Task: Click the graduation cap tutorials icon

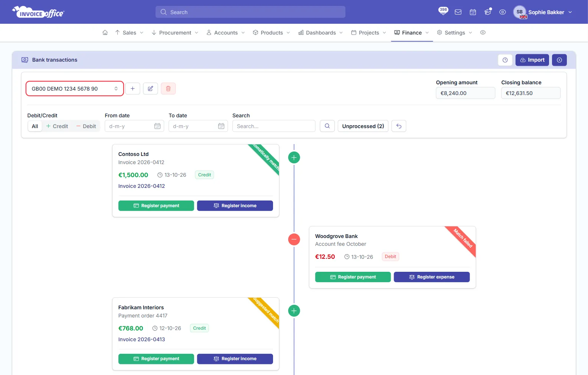Action: [x=488, y=12]
